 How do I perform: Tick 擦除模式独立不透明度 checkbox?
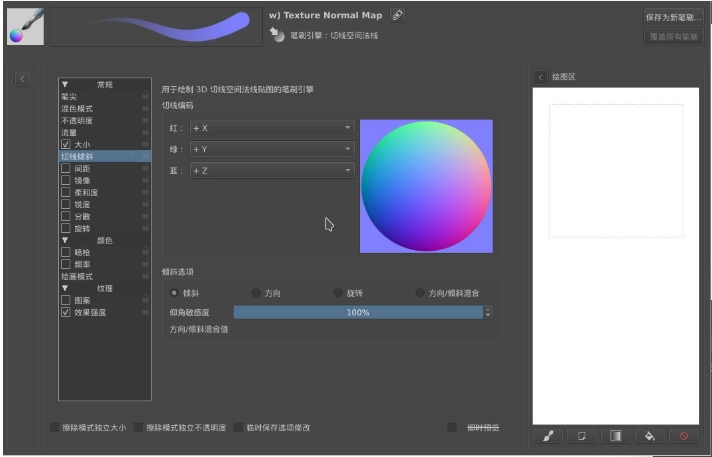(138, 427)
